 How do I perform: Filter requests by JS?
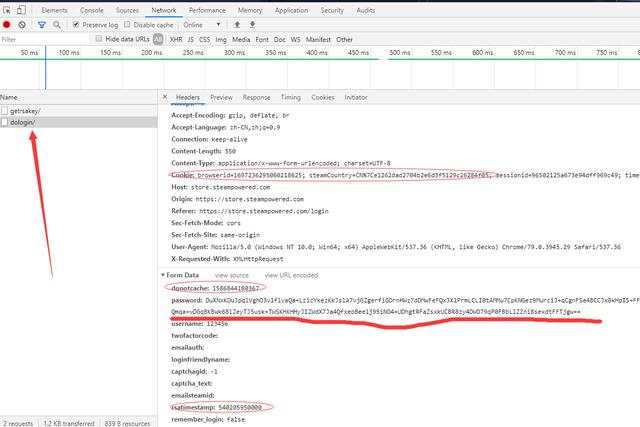(191, 40)
